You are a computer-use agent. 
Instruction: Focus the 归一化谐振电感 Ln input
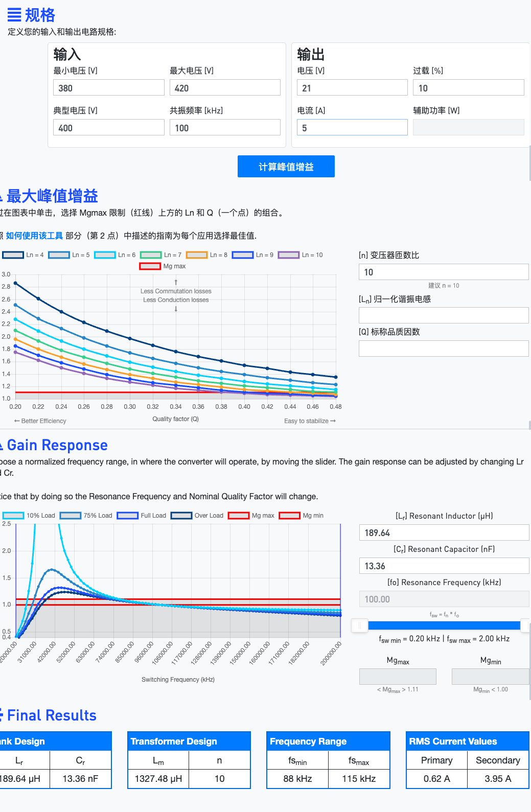pos(443,315)
